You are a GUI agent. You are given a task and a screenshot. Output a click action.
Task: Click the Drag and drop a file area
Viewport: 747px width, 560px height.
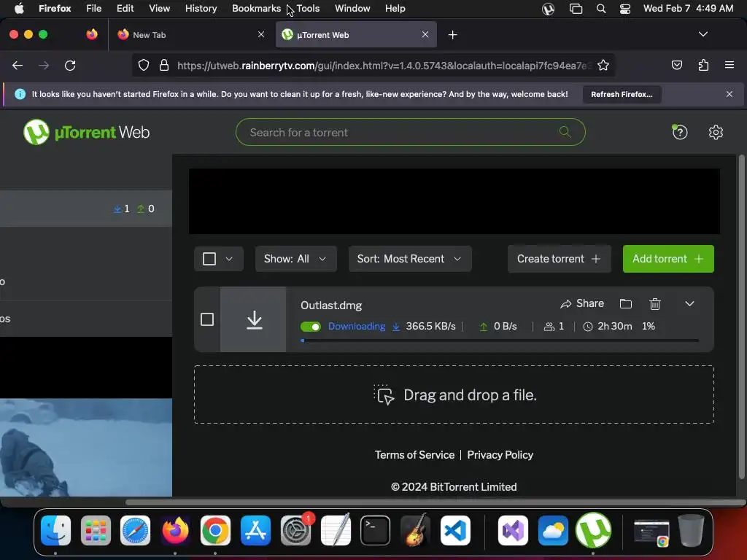[x=454, y=394]
